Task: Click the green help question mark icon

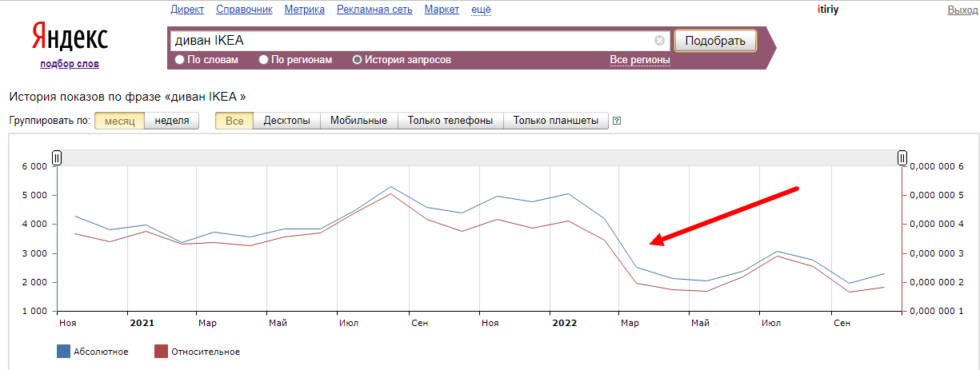Action: 616,121
